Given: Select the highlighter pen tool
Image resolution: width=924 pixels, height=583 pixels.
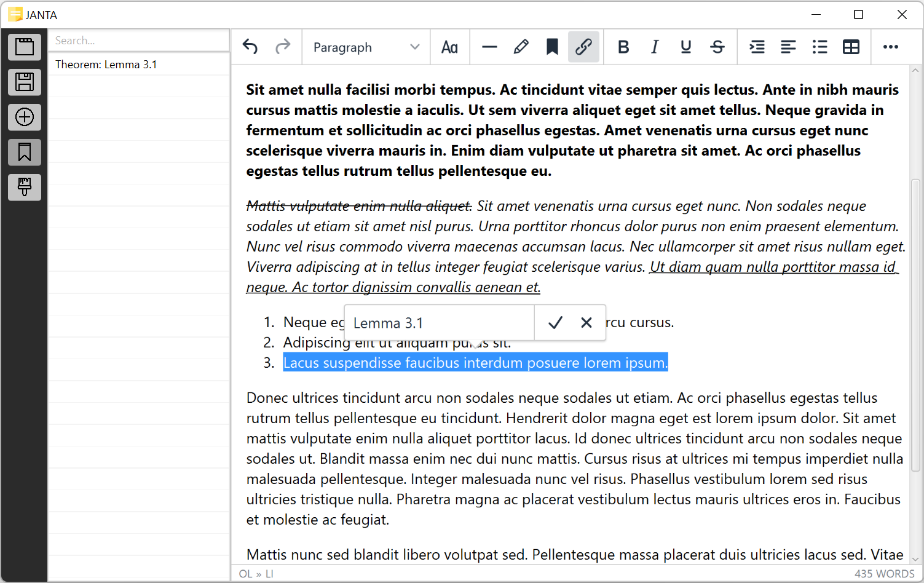Looking at the screenshot, I should [x=521, y=47].
